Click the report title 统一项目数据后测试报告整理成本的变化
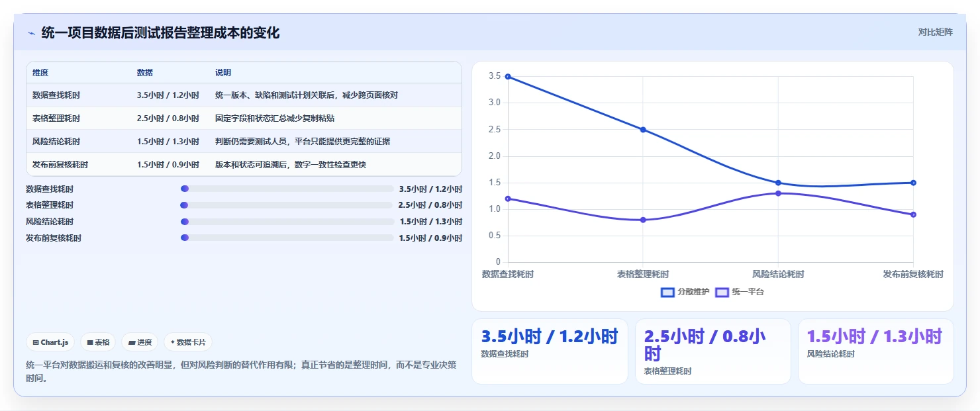Viewport: 980px width, 411px height. pyautogui.click(x=160, y=32)
